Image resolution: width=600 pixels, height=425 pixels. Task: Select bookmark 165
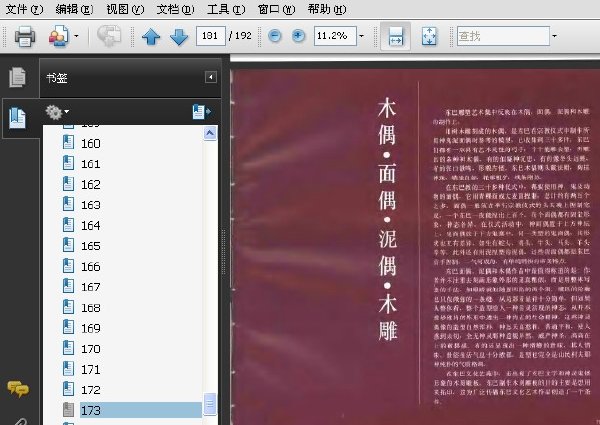91,246
